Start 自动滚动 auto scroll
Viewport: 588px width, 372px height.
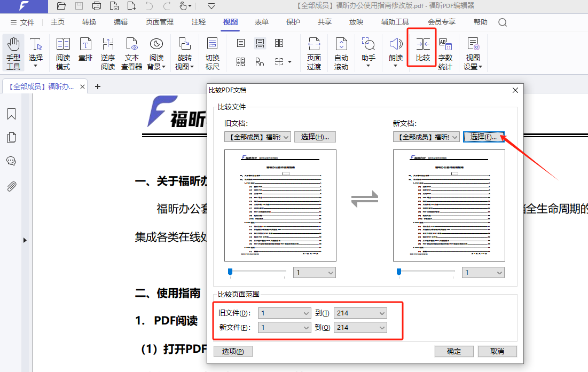coord(341,53)
